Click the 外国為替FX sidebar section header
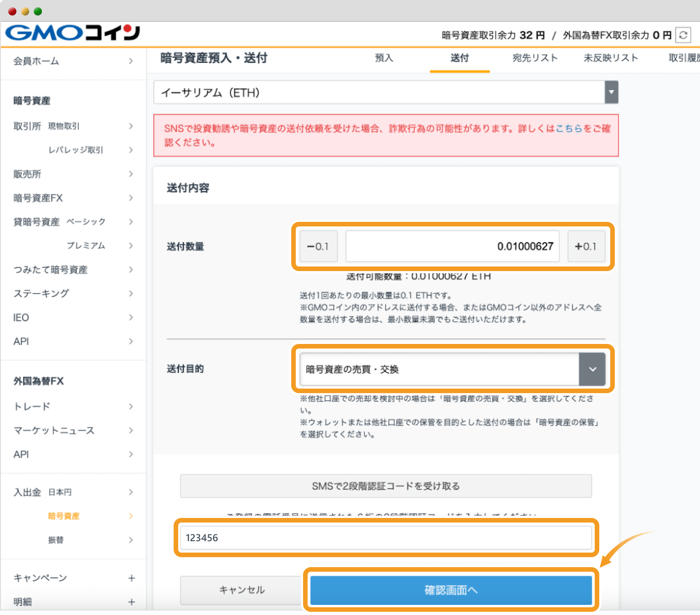 point(39,381)
